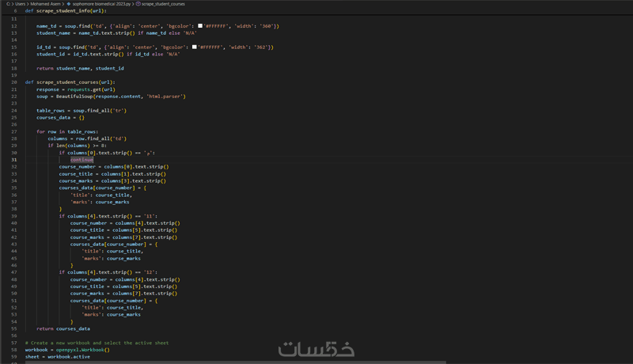Viewport: 633px width, 364px height.
Task: Open the 'sophomore biomedical 2023.py' breadcrumb
Action: point(101,4)
